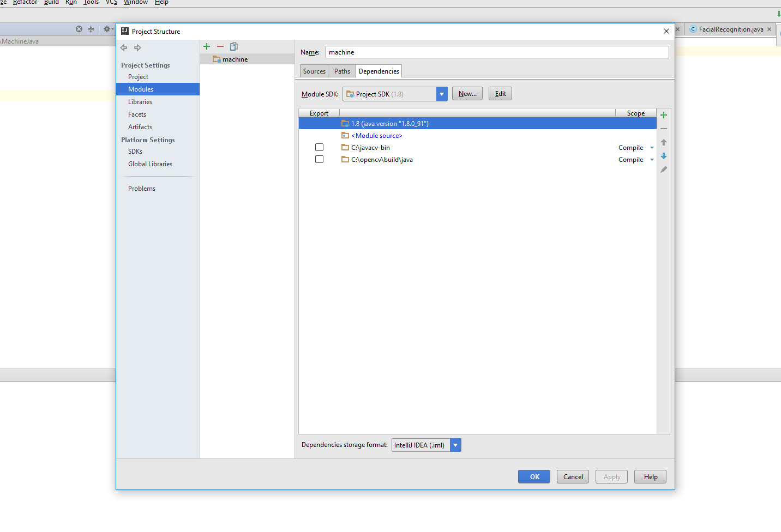Click the scroll-from-source target icon
The image size is (781, 532).
coord(79,29)
